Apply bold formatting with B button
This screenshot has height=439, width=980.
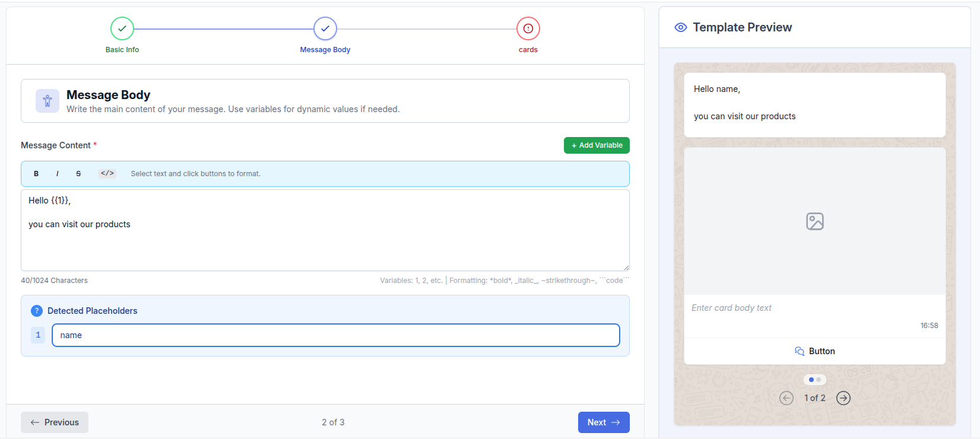click(x=36, y=174)
